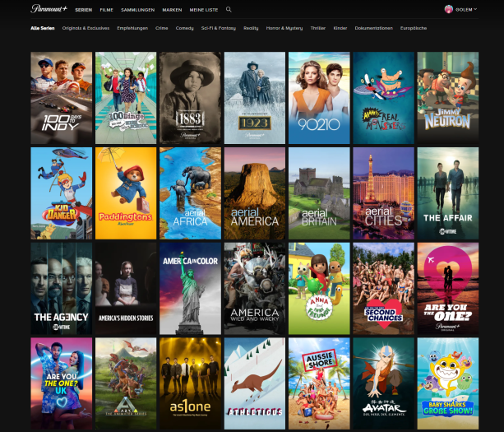The width and height of the screenshot is (504, 432).
Task: Click the GOLEM profile avatar
Action: pos(448,9)
